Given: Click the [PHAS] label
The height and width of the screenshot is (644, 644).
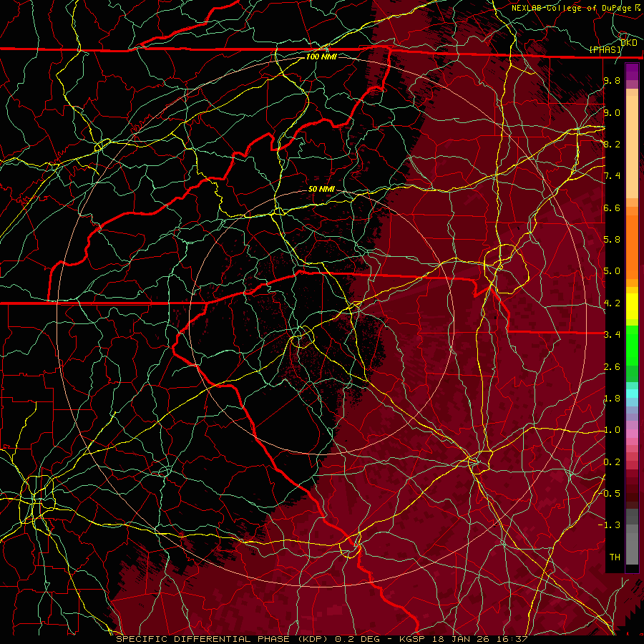Looking at the screenshot, I should point(605,50).
